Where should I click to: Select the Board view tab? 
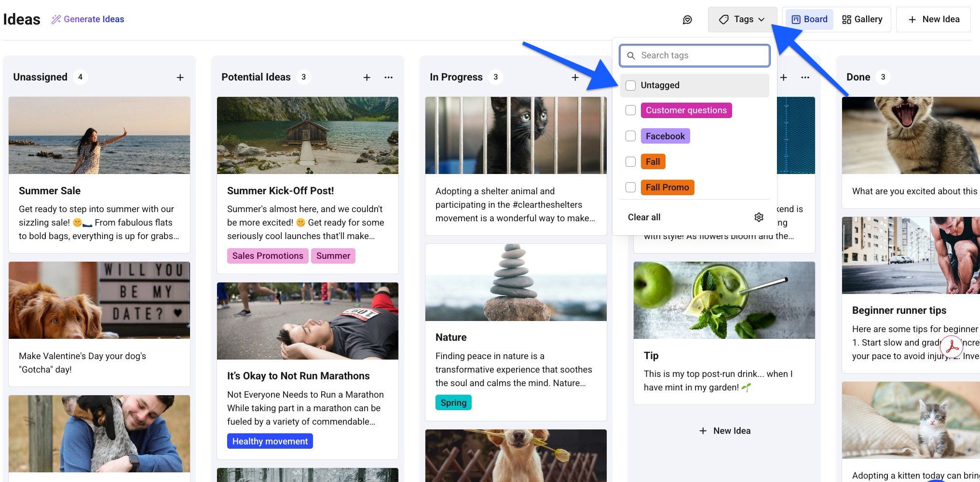[x=809, y=19]
